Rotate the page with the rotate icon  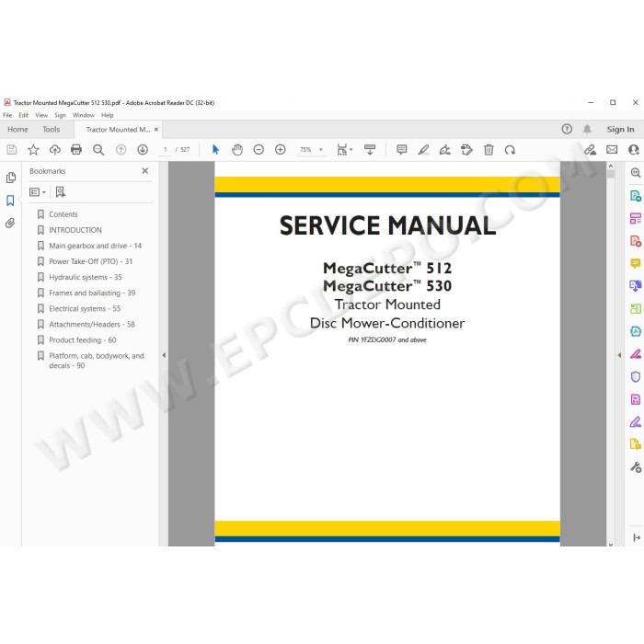click(510, 150)
